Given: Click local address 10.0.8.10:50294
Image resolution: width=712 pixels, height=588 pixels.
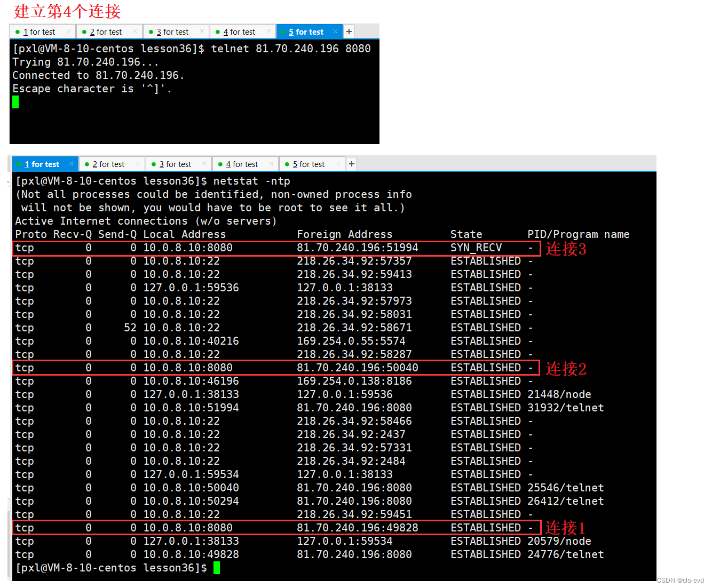Looking at the screenshot, I should [x=191, y=501].
